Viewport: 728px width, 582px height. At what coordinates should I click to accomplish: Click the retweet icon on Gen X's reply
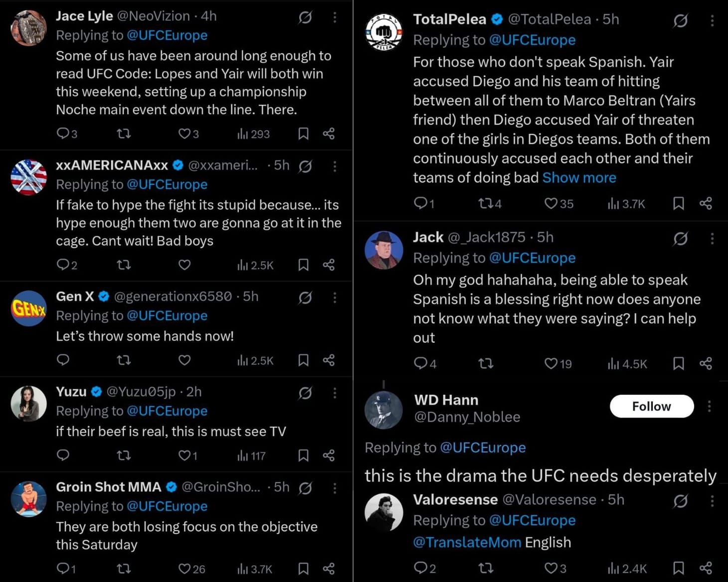124,360
